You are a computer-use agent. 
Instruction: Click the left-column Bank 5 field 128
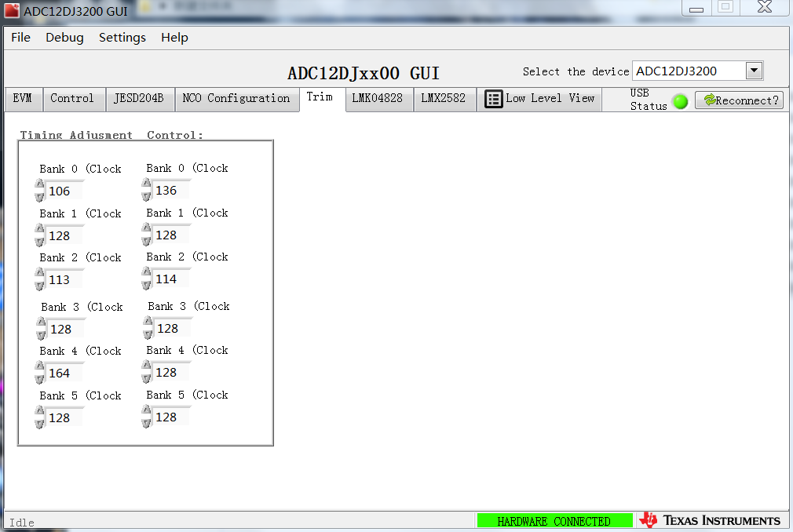pos(65,417)
